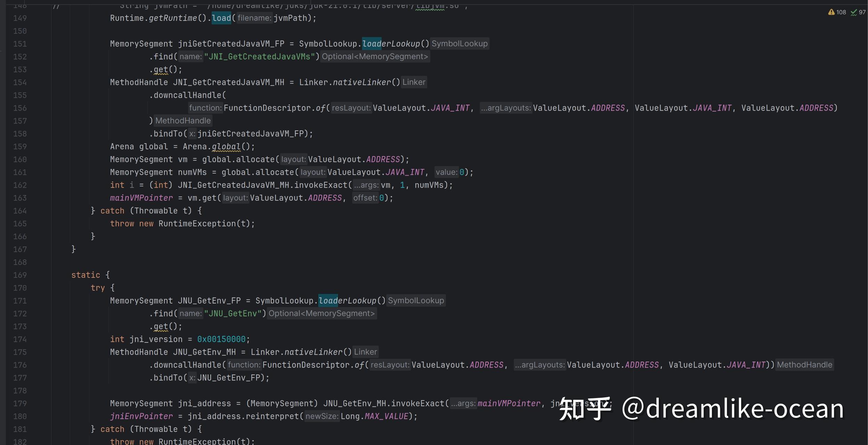The width and height of the screenshot is (868, 445).
Task: Click the throw keyword on line 165
Action: tap(122, 223)
